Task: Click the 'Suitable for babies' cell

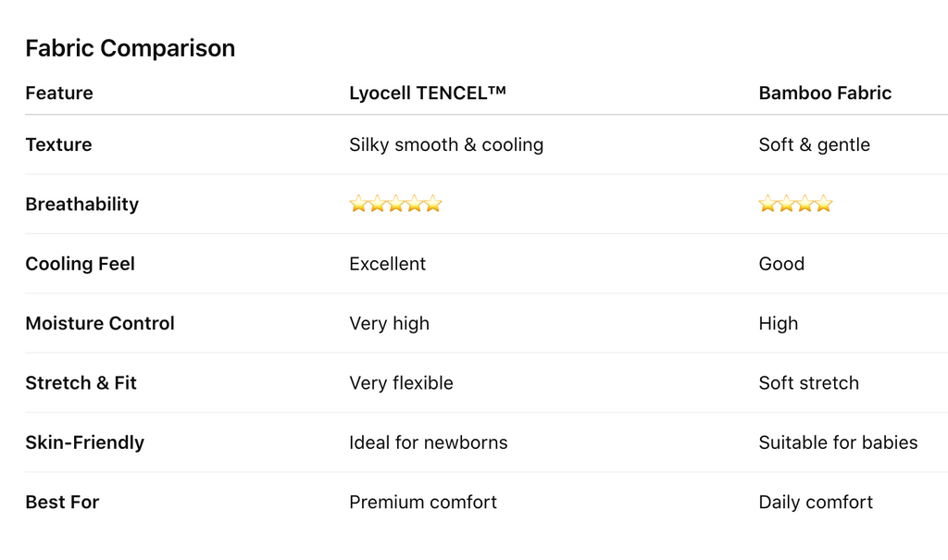Action: (838, 442)
